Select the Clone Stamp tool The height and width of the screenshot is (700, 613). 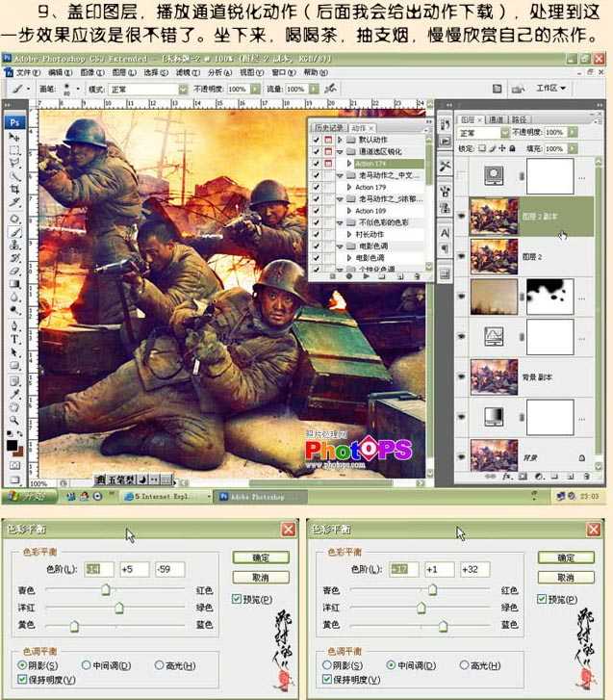pyautogui.click(x=14, y=245)
